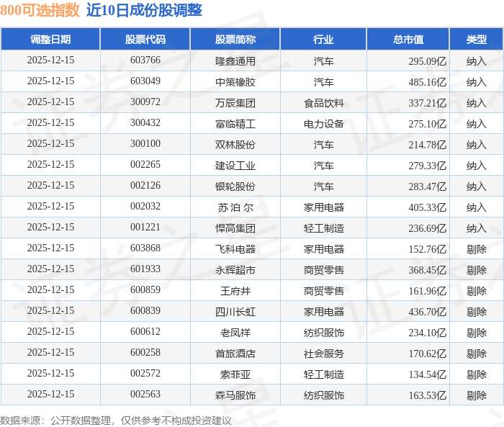Image resolution: width=504 pixels, height=427 pixels.
Task: Click market value 436.70亿
Action: pos(428,312)
